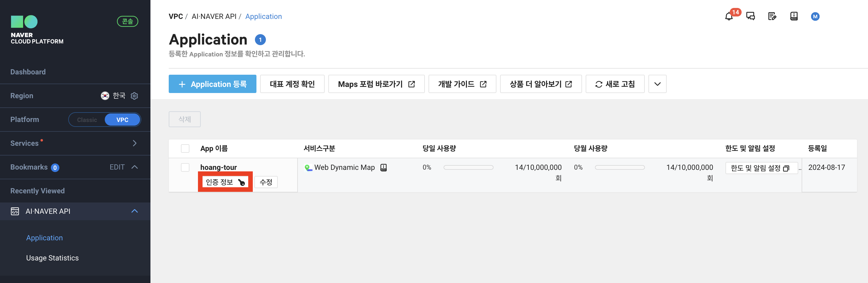Click the NAVER Cloud Platform logo

pos(37,30)
